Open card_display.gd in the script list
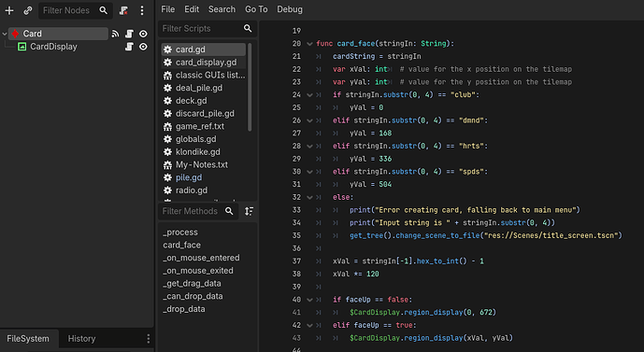Viewport: 644px width, 352px height. 204,62
